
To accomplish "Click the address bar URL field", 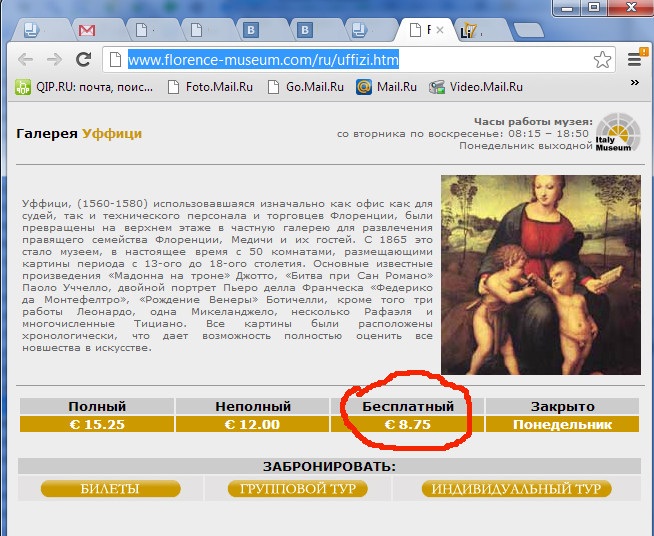I will [x=359, y=60].
